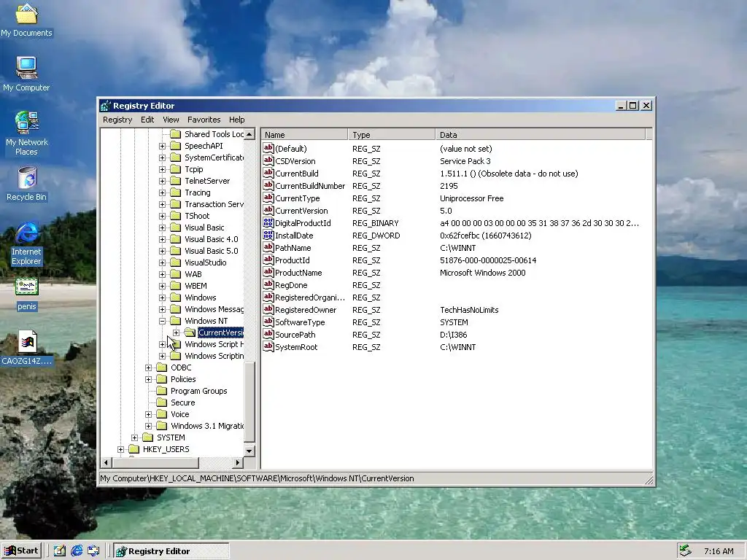Select the WAB key
747x560 pixels.
[x=193, y=274]
